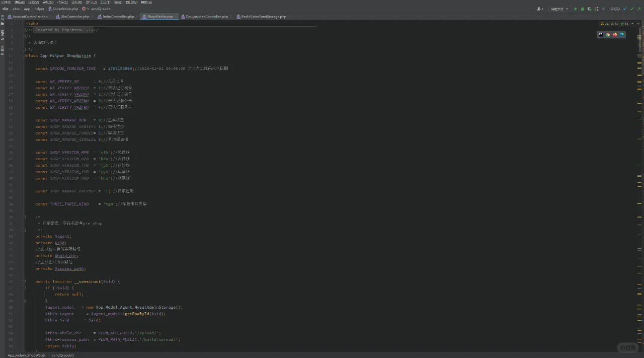Collapse the __construct function fold marker
Image resolution: width=644 pixels, height=358 pixels.
click(x=24, y=281)
